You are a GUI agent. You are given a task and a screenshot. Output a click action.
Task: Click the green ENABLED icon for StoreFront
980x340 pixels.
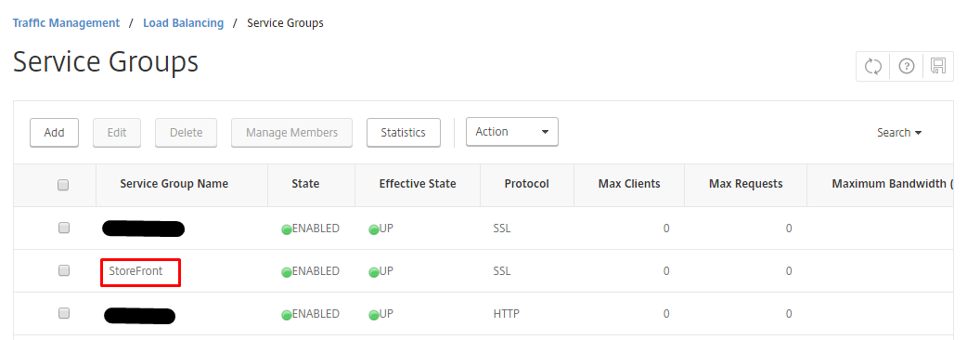(287, 272)
